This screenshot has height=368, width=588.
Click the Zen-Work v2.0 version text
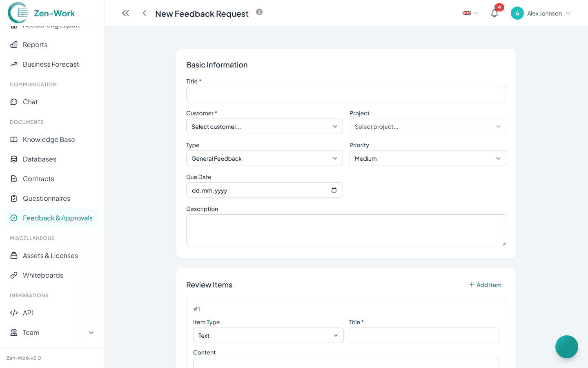click(24, 358)
